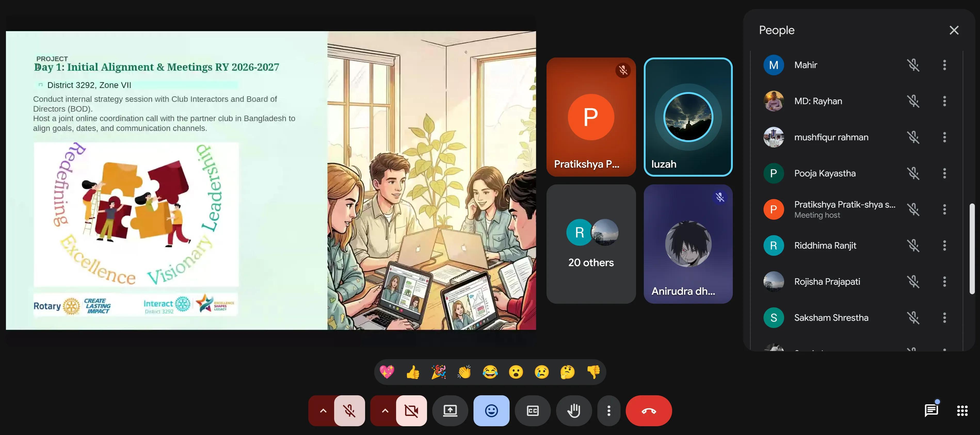Send the surprised face reaction
Image resolution: width=980 pixels, height=435 pixels.
[516, 372]
